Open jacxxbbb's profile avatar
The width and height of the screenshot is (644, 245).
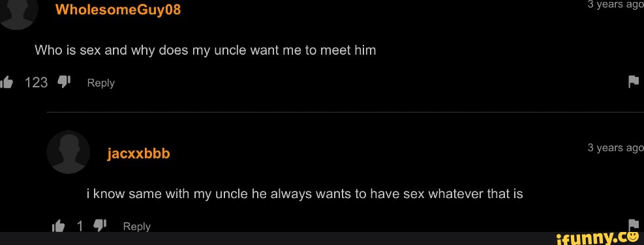pos(68,152)
